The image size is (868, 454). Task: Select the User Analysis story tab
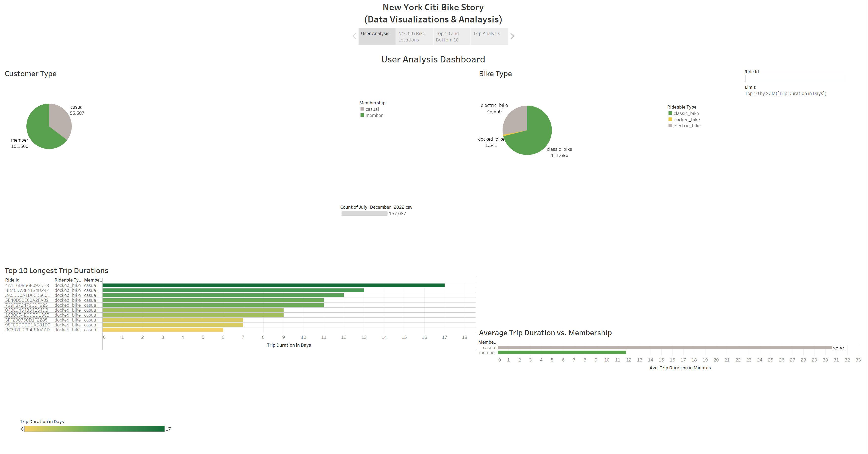376,36
